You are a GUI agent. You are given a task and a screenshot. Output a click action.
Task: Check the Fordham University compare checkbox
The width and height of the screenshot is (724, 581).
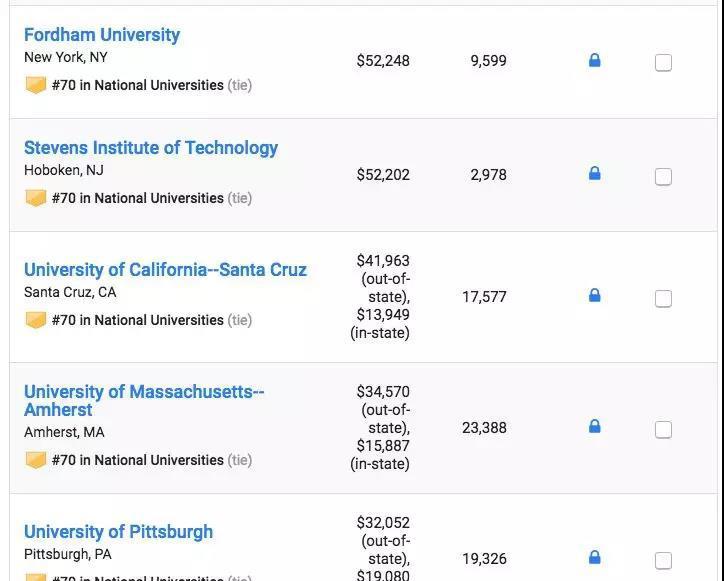click(x=663, y=63)
